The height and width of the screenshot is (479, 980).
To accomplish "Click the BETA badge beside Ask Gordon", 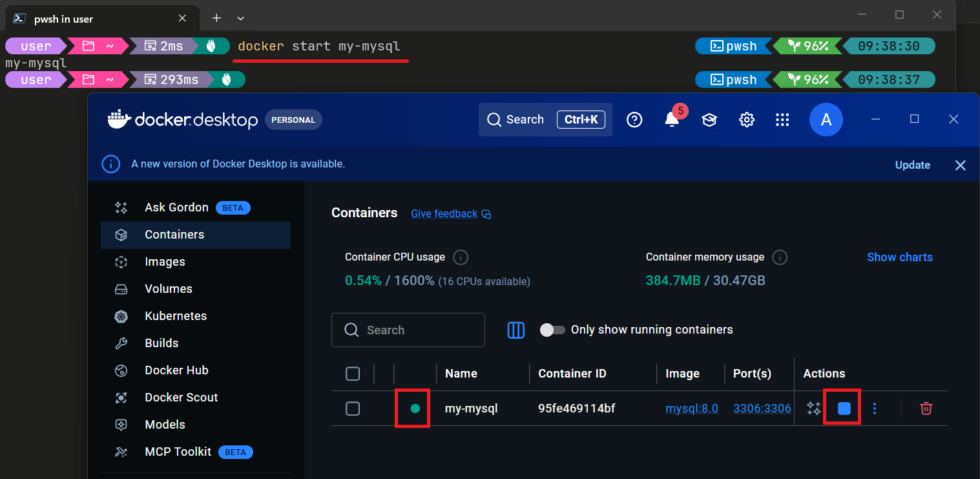I will (x=233, y=208).
